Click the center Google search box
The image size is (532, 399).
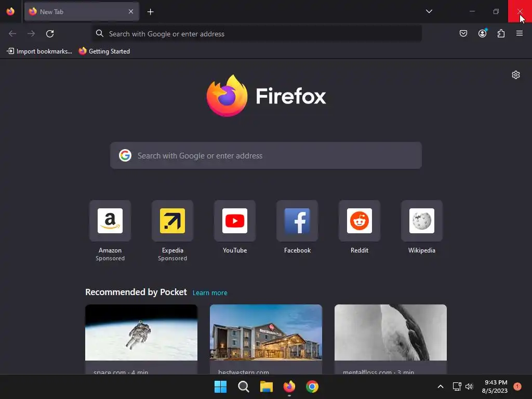266,155
